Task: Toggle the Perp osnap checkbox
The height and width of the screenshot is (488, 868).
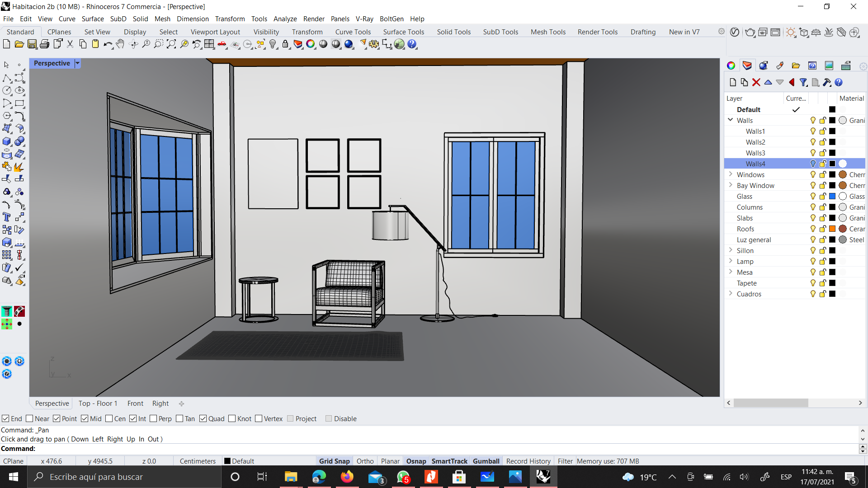Action: click(x=153, y=418)
